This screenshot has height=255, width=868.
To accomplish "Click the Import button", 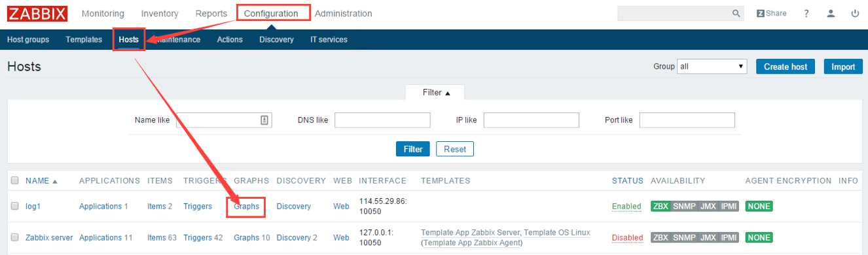I will (x=843, y=66).
